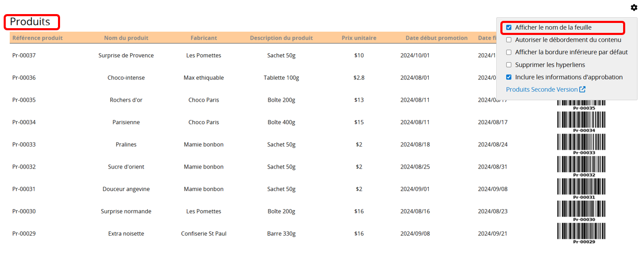Viewport: 644px width, 253px height.
Task: Open the settings gear icon
Action: tap(634, 7)
